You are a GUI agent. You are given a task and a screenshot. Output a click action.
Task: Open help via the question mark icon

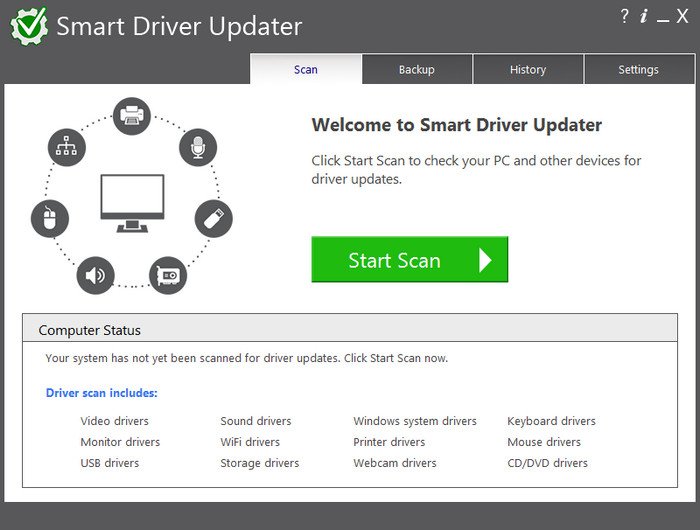coord(625,17)
